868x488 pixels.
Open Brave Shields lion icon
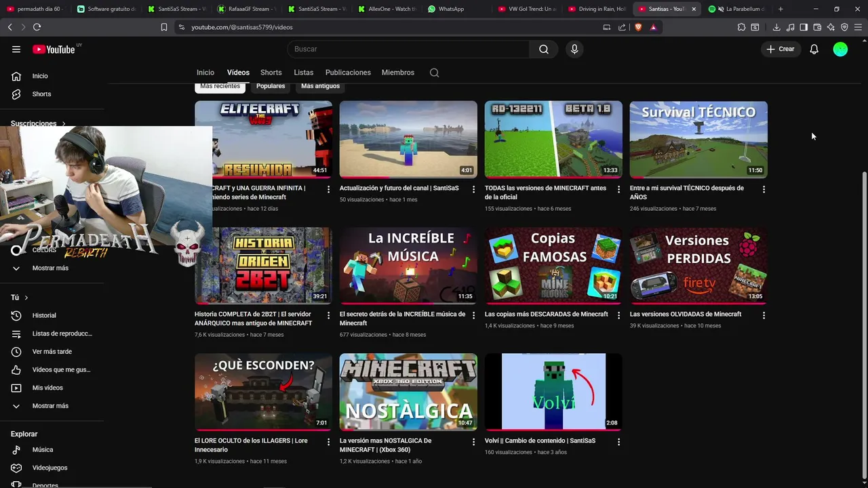638,27
